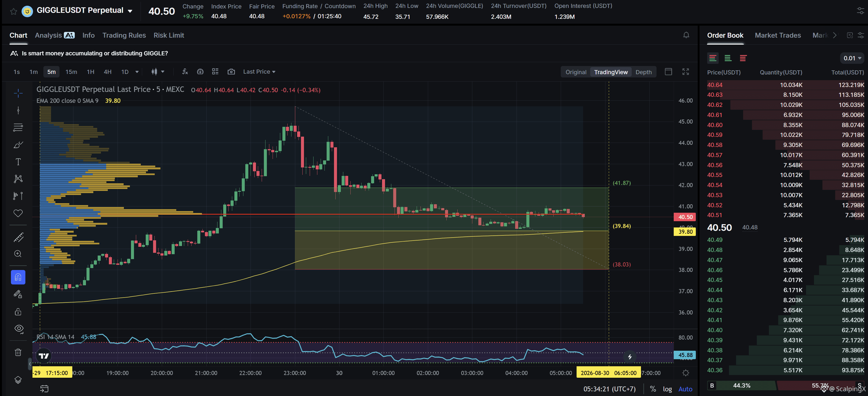Select the brush drawing tool
This screenshot has width=868, height=396.
pyautogui.click(x=18, y=145)
